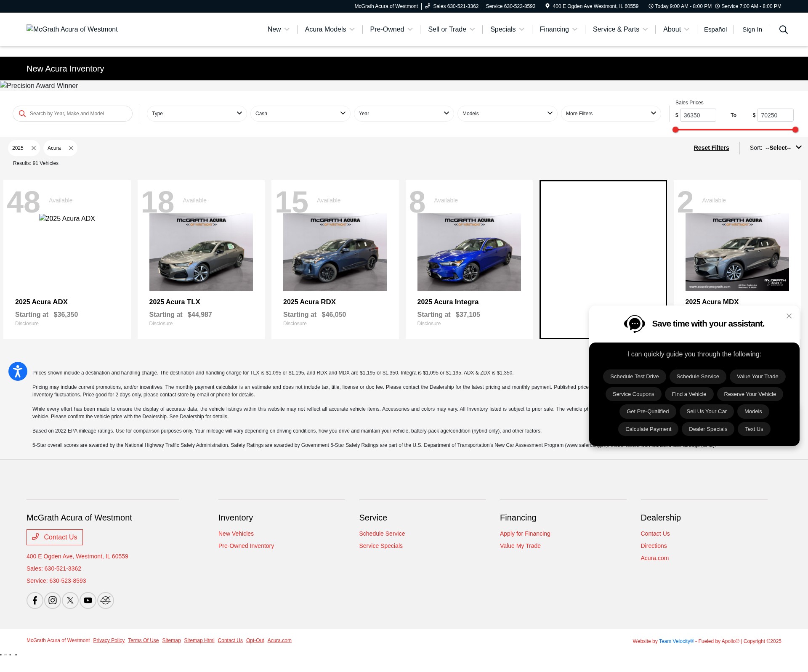Open the 2025 Acura MDX photo

[x=737, y=252]
